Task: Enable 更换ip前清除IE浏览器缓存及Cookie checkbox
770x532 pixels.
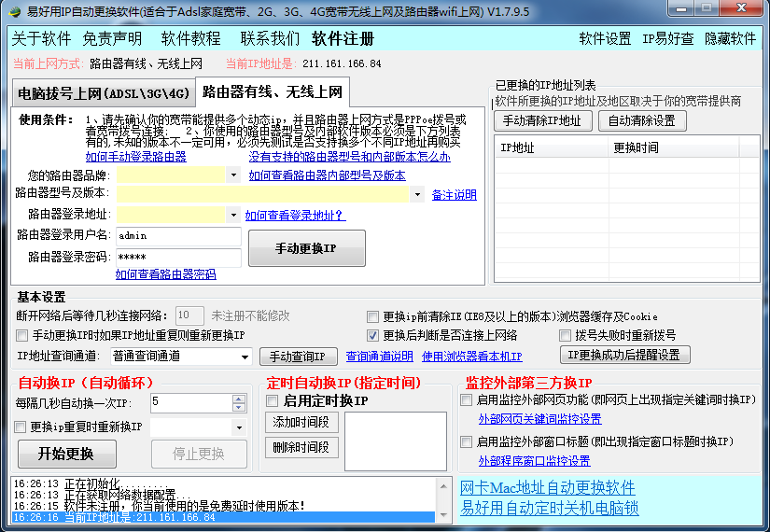Action: [x=373, y=316]
